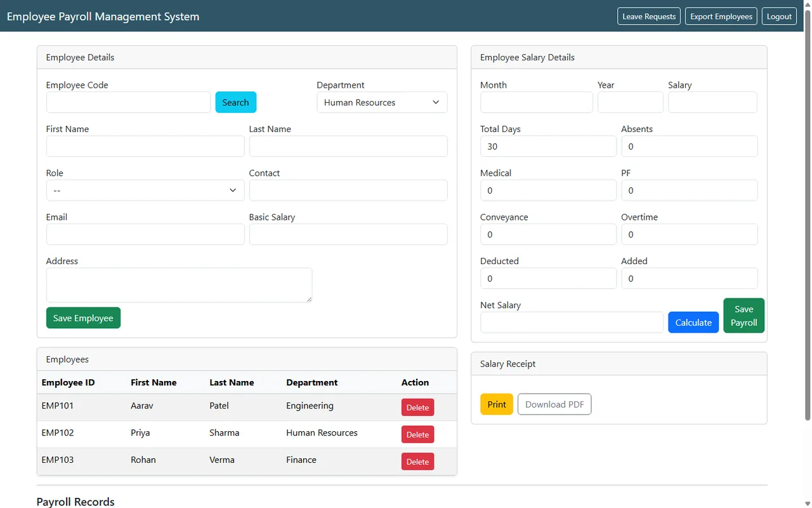Download the salary receipt PDF
Viewport: 812px width, 508px height.
coord(554,404)
